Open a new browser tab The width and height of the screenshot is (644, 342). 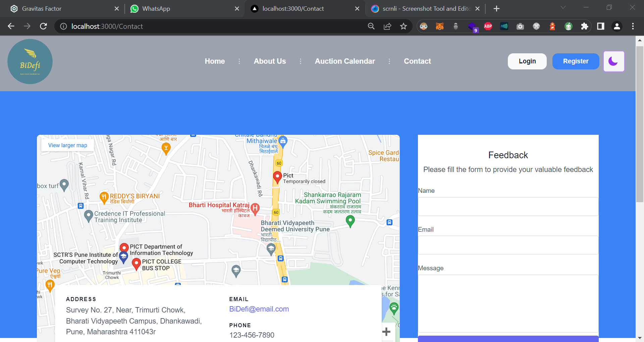pos(497,9)
